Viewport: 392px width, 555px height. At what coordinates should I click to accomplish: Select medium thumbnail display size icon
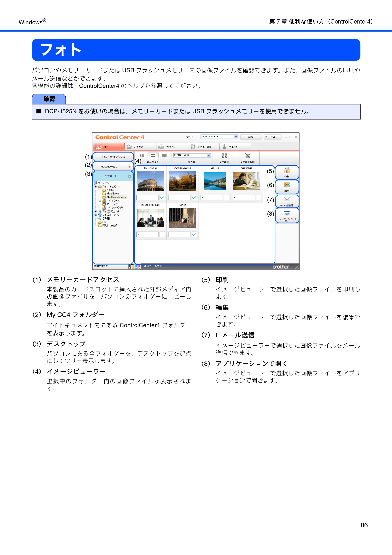[153, 155]
